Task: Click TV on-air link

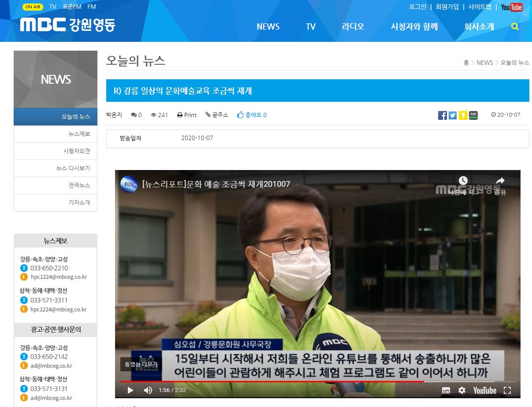Action: (x=53, y=7)
